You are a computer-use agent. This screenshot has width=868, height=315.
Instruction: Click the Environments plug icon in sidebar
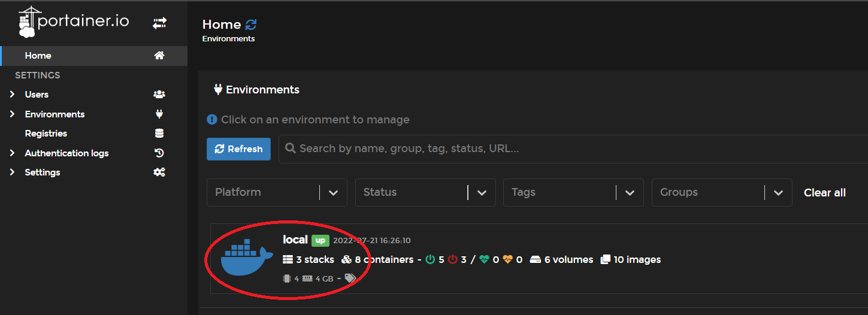click(x=159, y=114)
